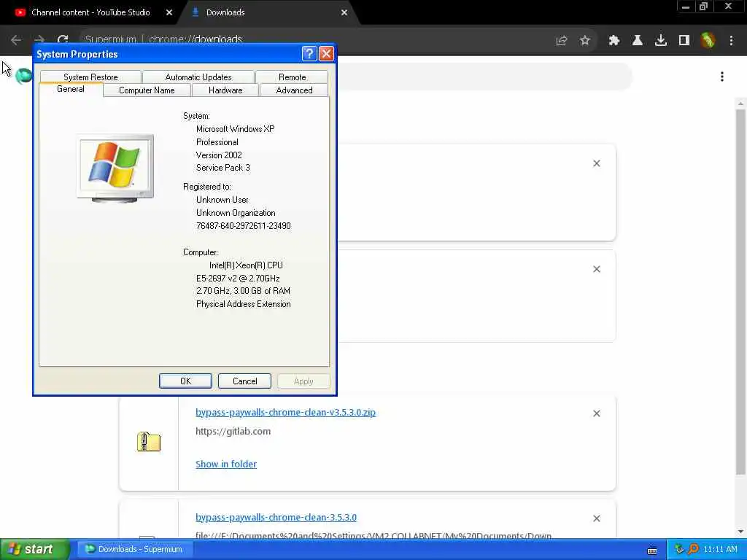Switch to the System Restore tab
Screen dimensions: 747x560
coord(90,77)
